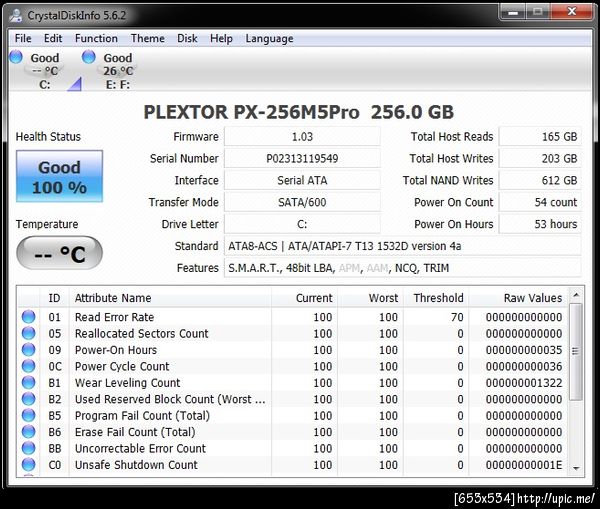Click the Firmware field showing 1.03
Image resolution: width=600 pixels, height=509 pixels.
(x=302, y=137)
